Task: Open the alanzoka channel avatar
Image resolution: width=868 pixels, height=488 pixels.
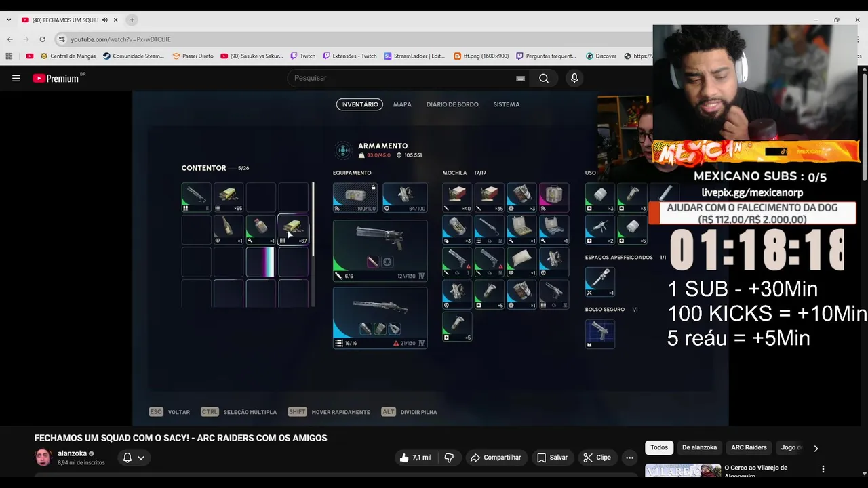Action: pos(43,457)
